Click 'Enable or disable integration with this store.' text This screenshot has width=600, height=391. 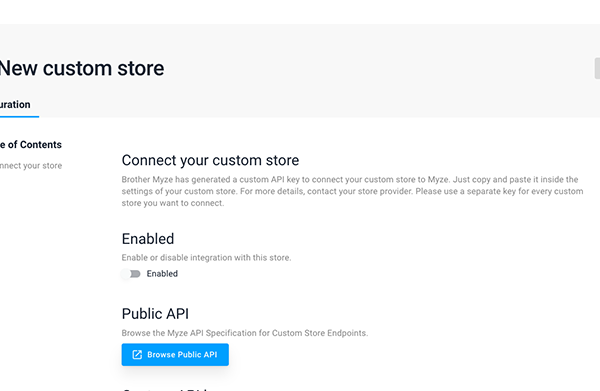click(207, 257)
